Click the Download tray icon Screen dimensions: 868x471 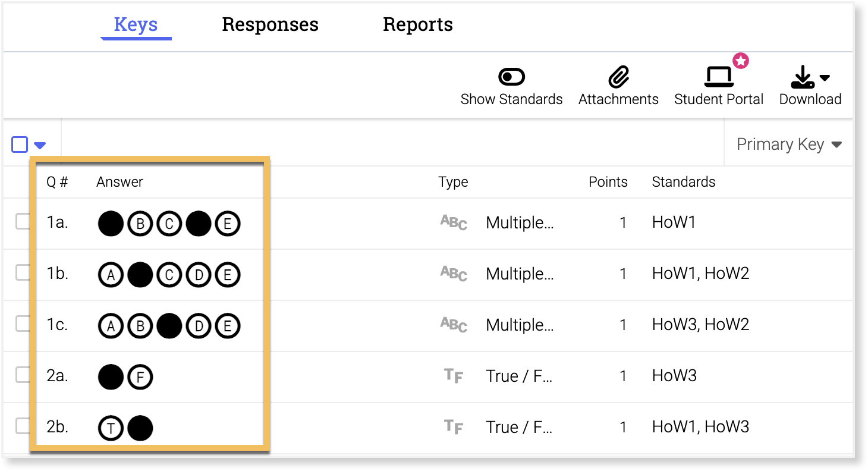[803, 77]
